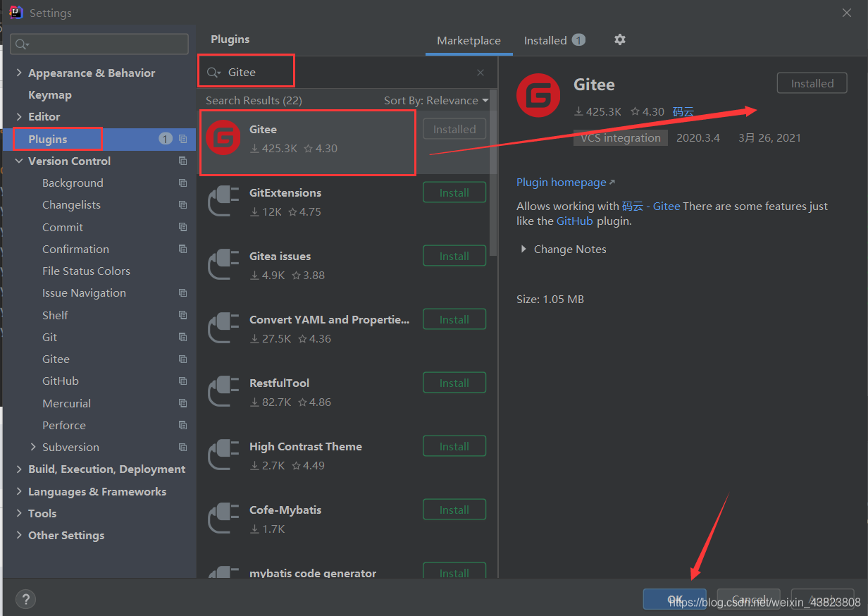Expand Build, Execution, Deployment section
This screenshot has height=616, width=868.
19,469
